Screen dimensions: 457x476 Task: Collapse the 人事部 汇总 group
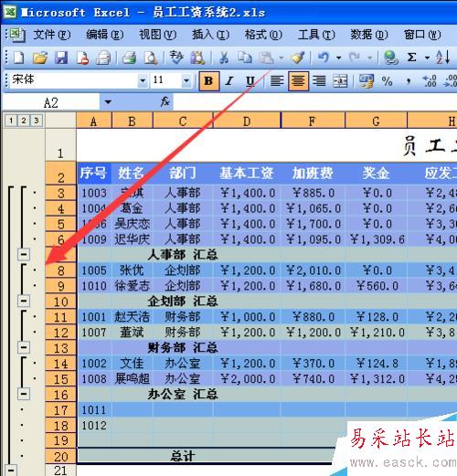(x=24, y=254)
